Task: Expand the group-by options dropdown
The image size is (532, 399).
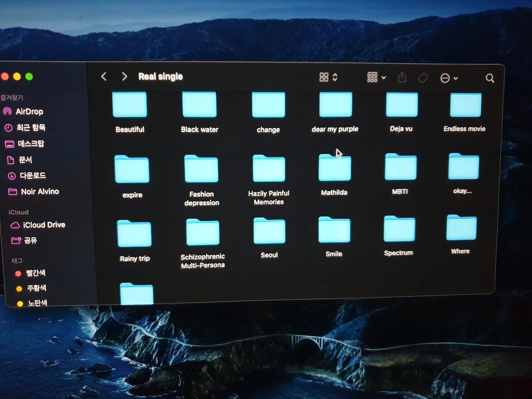Action: (376, 77)
